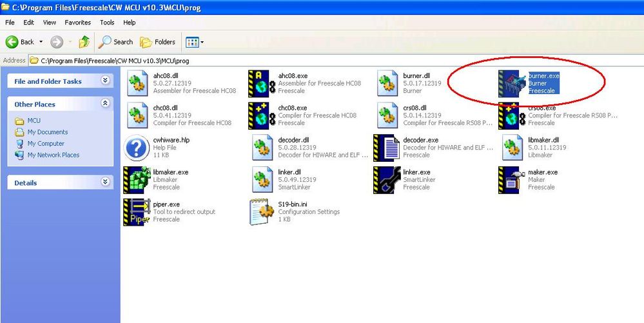Select the decoder.exe icon

click(387, 148)
